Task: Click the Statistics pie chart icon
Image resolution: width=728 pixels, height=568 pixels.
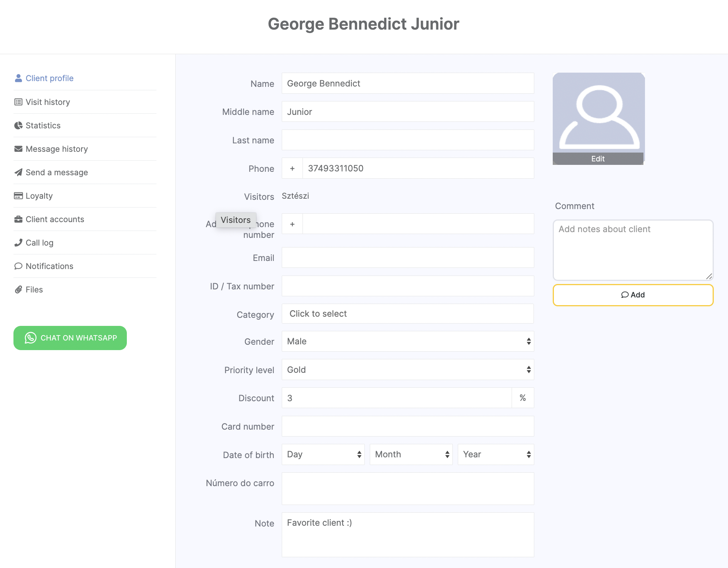Action: coord(18,126)
